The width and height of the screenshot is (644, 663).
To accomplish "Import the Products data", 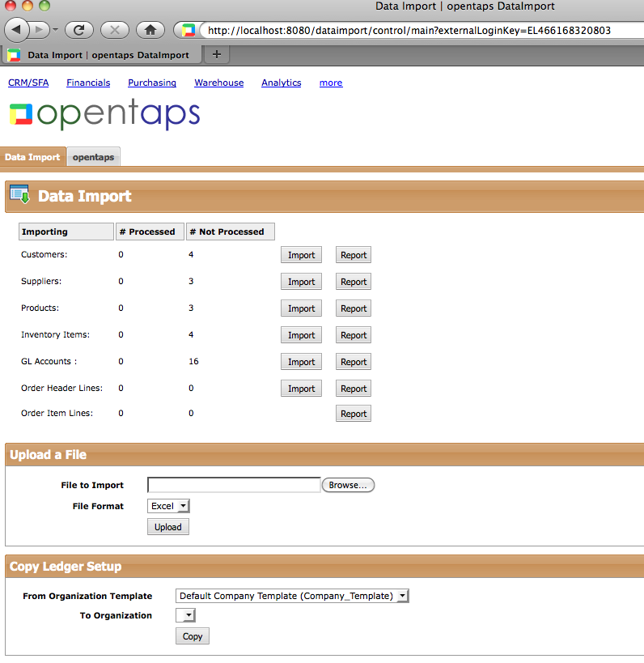I will point(301,308).
